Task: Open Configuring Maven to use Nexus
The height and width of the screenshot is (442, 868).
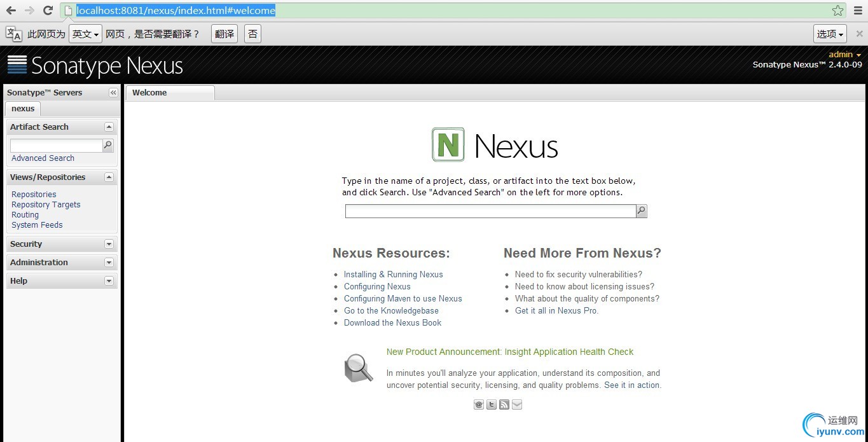Action: click(x=403, y=299)
